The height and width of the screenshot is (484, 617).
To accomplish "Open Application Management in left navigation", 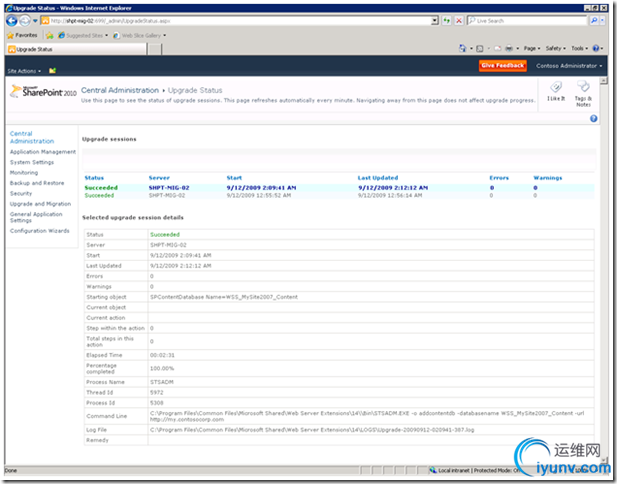I will click(x=43, y=152).
